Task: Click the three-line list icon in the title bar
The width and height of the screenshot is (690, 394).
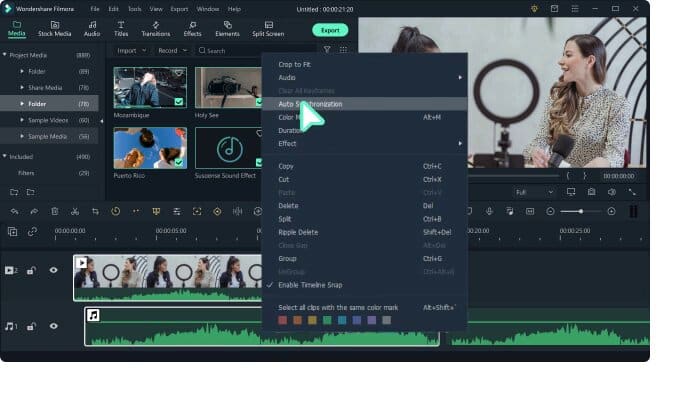Action: (575, 9)
